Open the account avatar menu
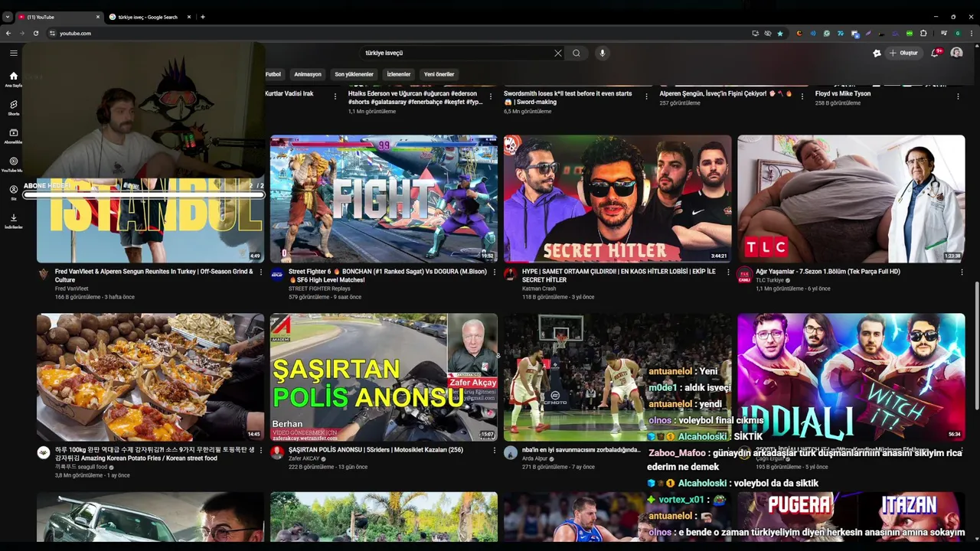Viewport: 980px width, 551px height. pyautogui.click(x=956, y=53)
